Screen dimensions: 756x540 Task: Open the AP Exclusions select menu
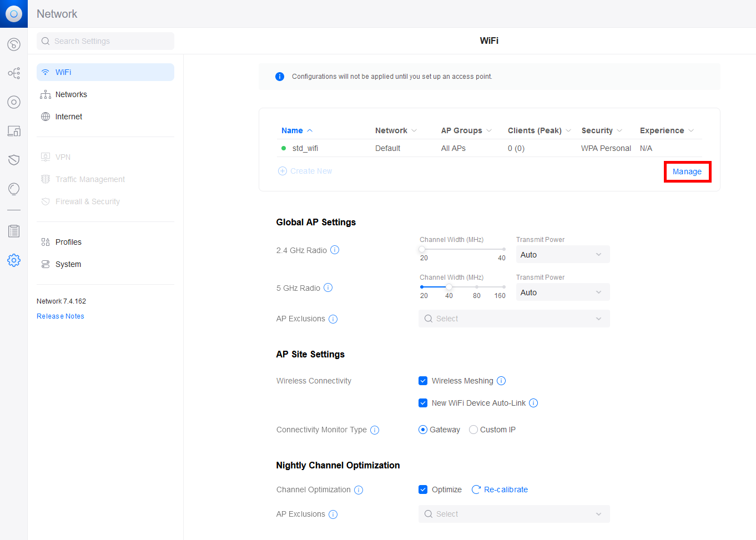click(513, 319)
